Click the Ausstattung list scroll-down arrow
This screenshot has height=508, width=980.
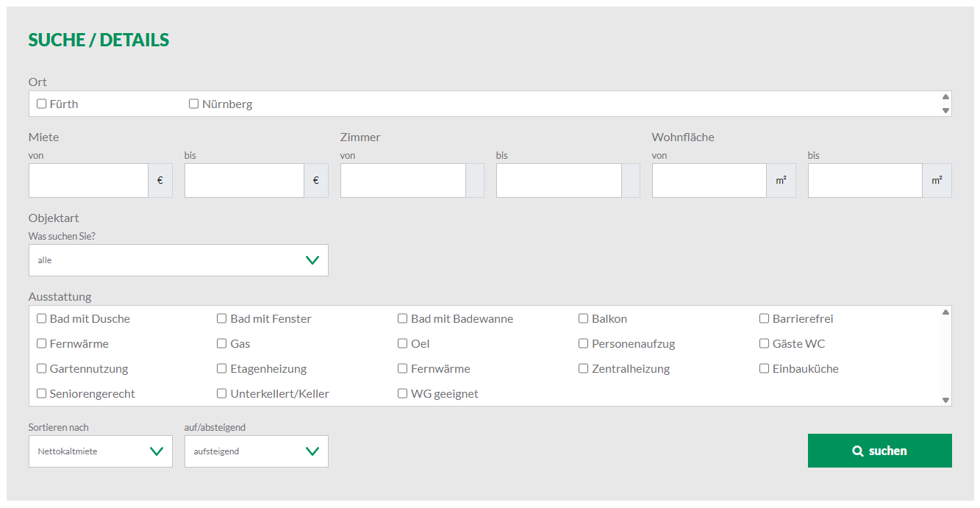coord(946,400)
